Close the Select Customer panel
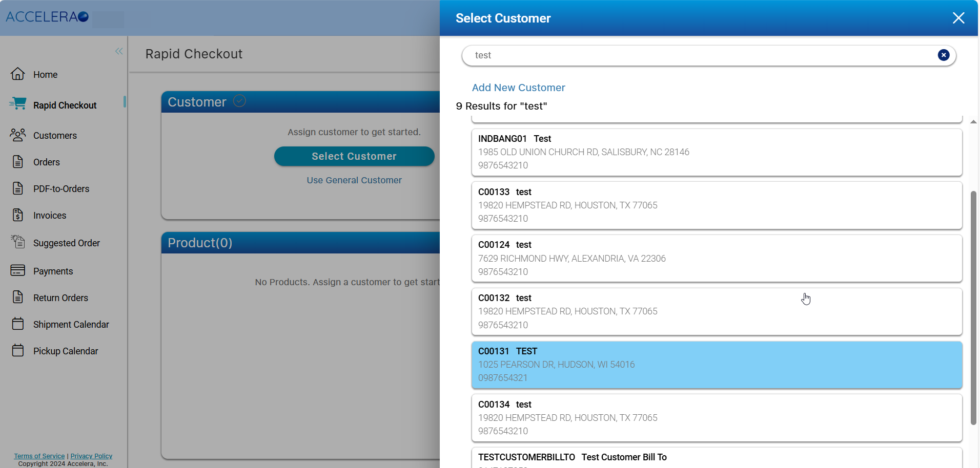980x468 pixels. [958, 18]
